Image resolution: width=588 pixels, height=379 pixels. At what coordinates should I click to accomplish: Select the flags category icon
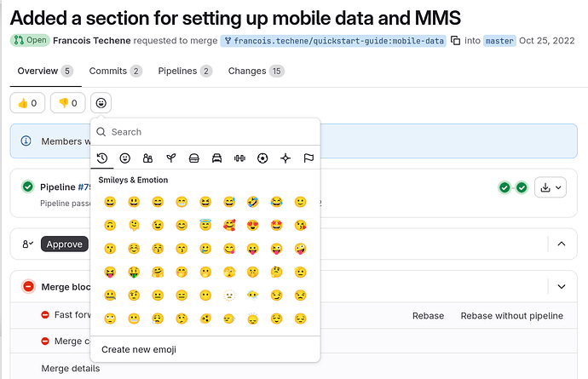308,158
